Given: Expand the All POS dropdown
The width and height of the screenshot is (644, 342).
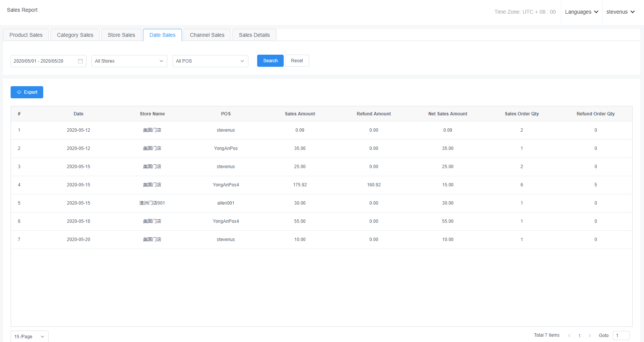Looking at the screenshot, I should [x=210, y=61].
